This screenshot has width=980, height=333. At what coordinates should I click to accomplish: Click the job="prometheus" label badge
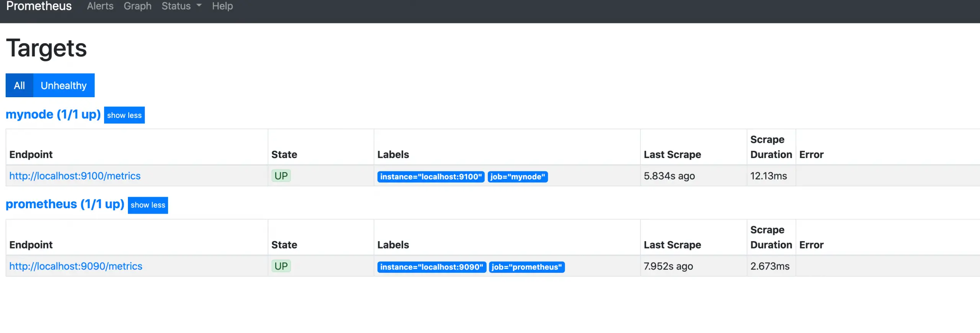pyautogui.click(x=527, y=267)
